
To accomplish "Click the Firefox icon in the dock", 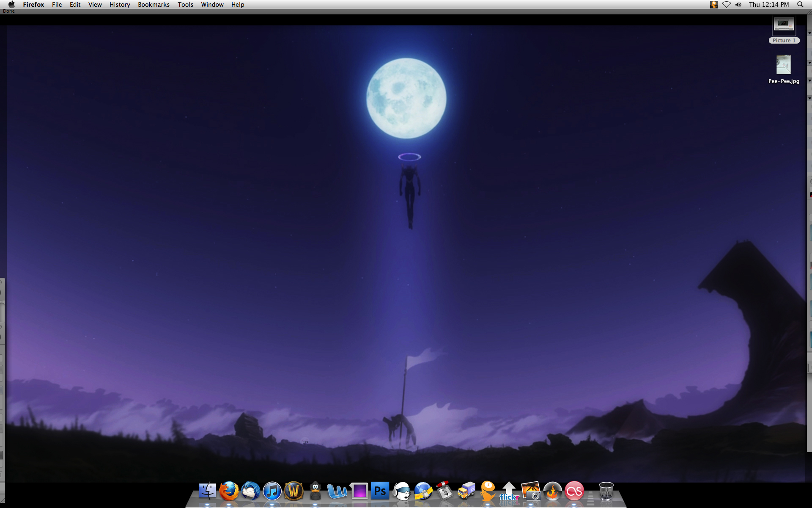I will (x=229, y=491).
